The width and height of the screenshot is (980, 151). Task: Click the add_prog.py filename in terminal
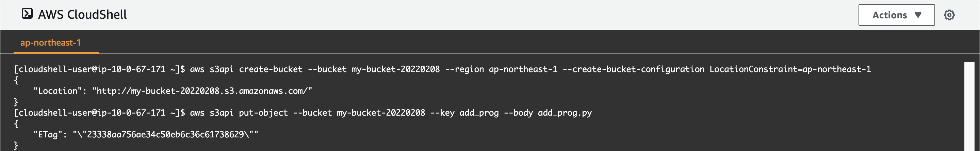565,113
